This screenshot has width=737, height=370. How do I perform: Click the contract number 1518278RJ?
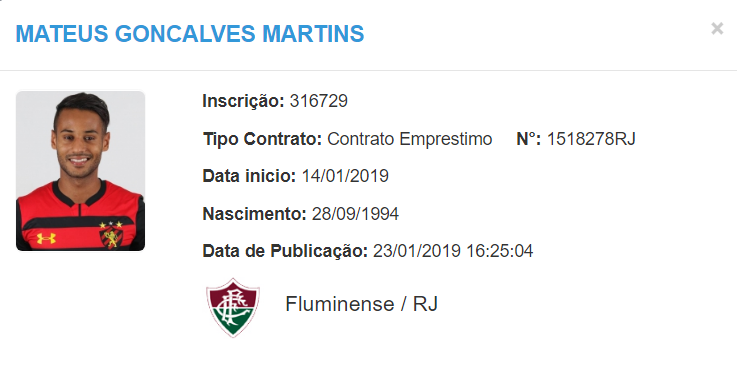(x=591, y=139)
